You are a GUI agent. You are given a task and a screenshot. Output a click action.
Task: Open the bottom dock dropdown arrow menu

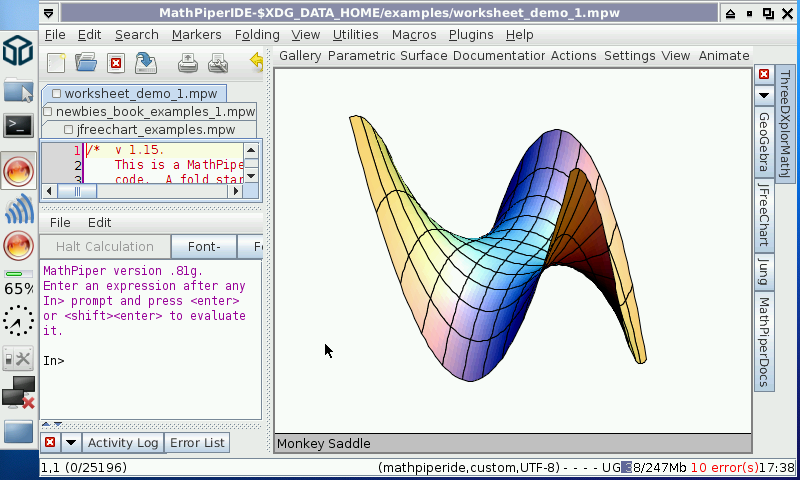click(x=70, y=442)
